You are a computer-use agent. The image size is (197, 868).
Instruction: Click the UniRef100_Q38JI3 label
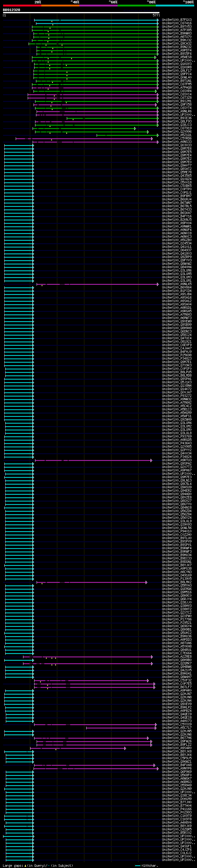coord(177,125)
